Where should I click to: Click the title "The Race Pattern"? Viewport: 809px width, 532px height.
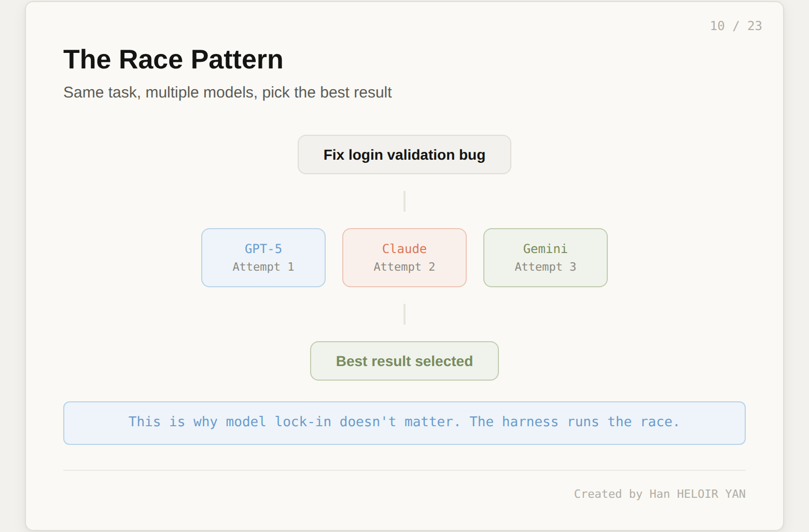click(173, 60)
